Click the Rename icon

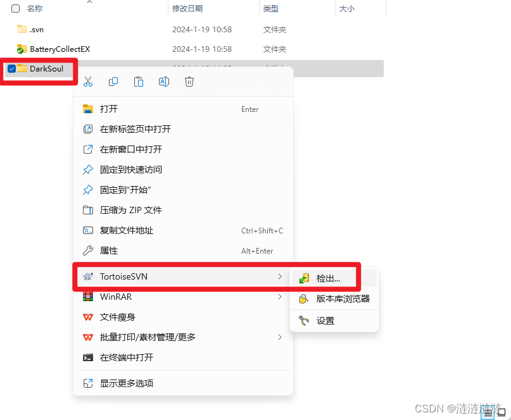164,82
